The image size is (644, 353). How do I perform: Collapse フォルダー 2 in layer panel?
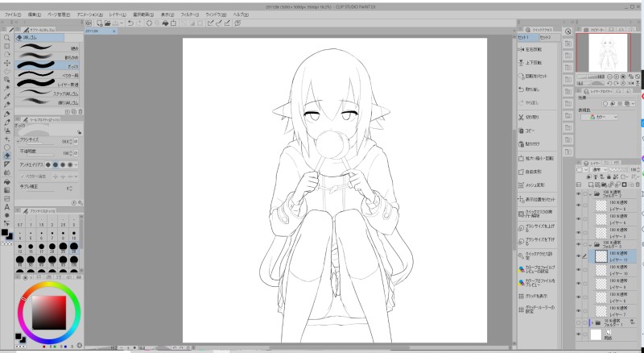coord(591,193)
